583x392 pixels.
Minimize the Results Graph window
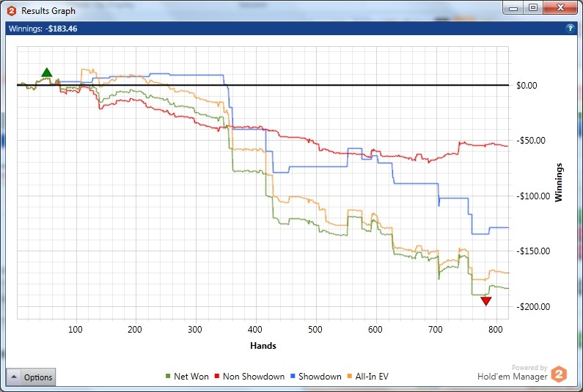513,8
